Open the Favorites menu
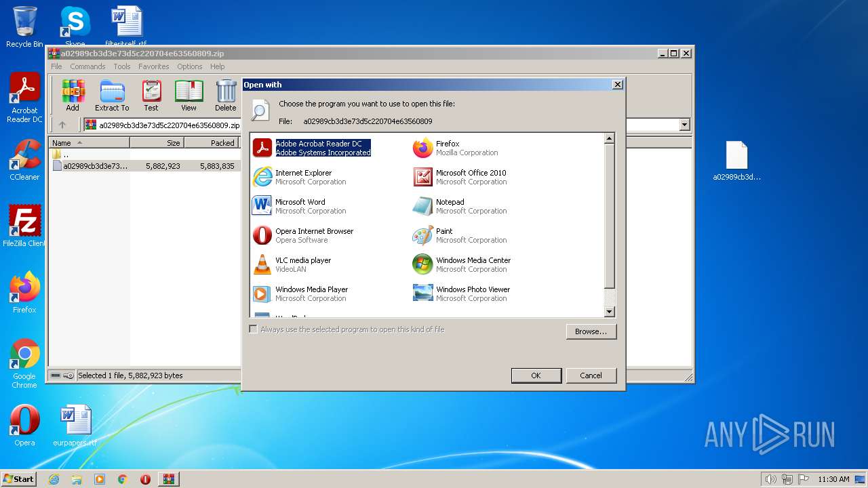 pyautogui.click(x=154, y=66)
